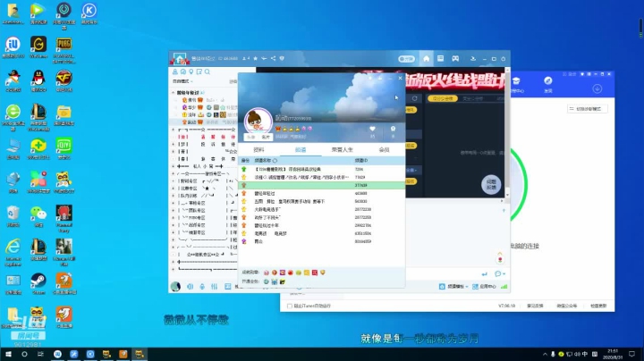Click the heart like icon on profile card
The width and height of the screenshot is (644, 361).
(372, 129)
